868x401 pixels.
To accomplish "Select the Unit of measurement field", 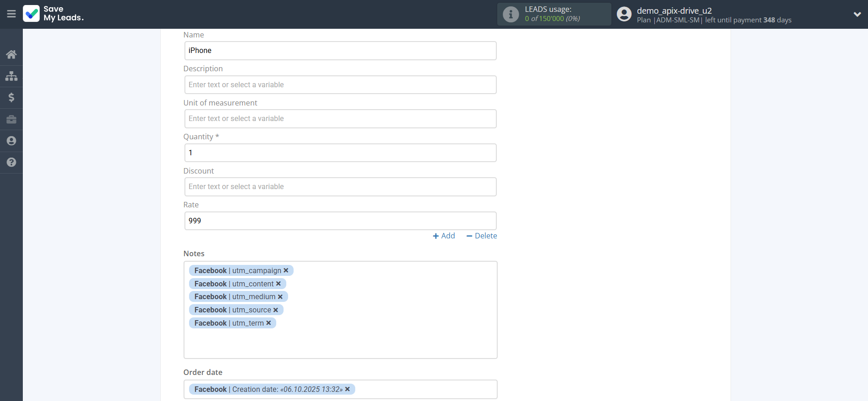I will pyautogui.click(x=340, y=119).
